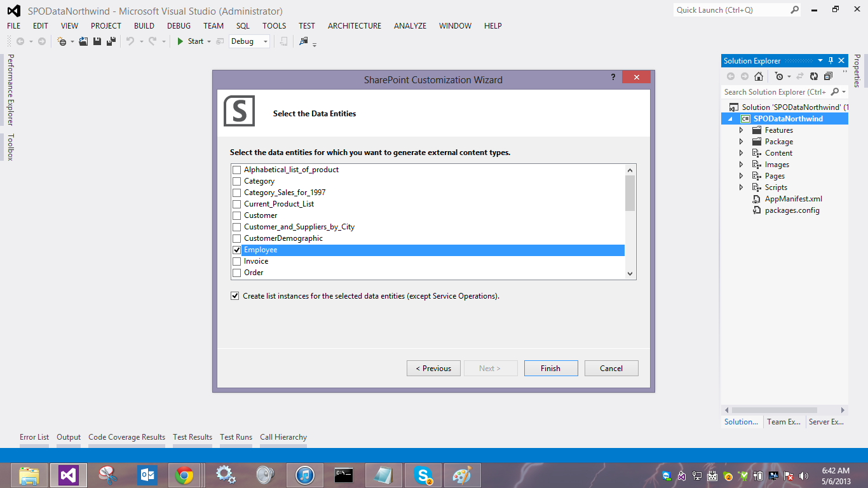Click the Pending Changes Filter clock icon

coord(779,76)
